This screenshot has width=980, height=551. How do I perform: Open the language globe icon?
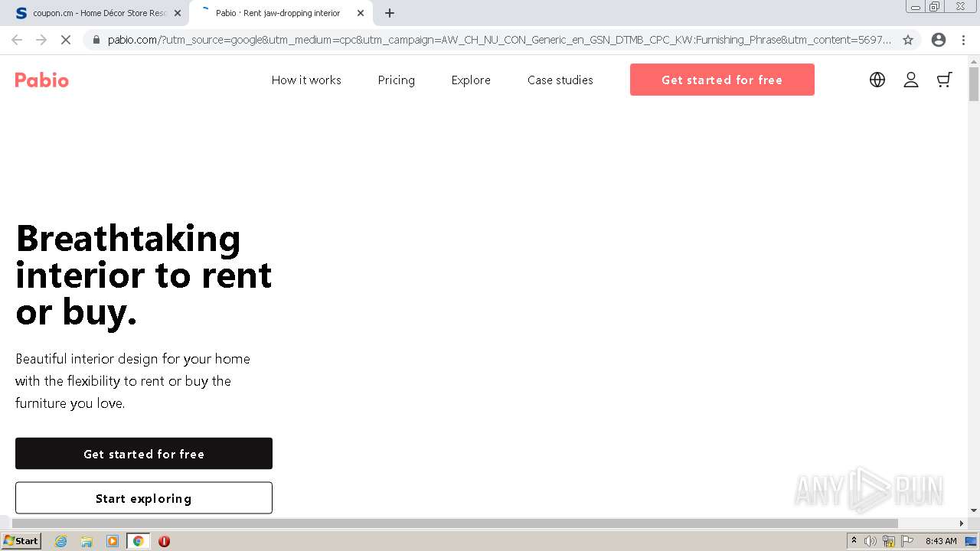(877, 80)
